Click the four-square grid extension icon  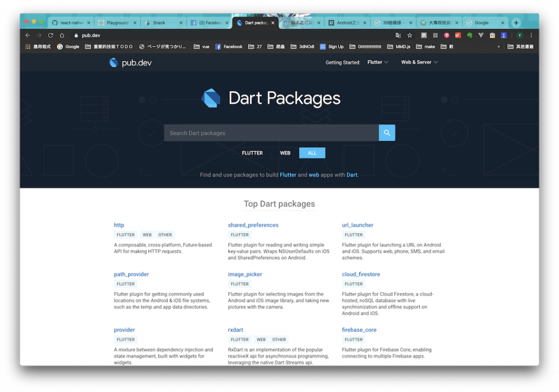pyautogui.click(x=435, y=35)
